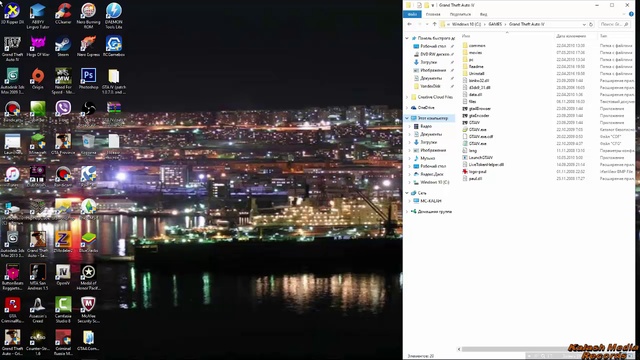
Task: Click Windows 10 (C:) breadcrumb segment
Action: click(x=466, y=24)
